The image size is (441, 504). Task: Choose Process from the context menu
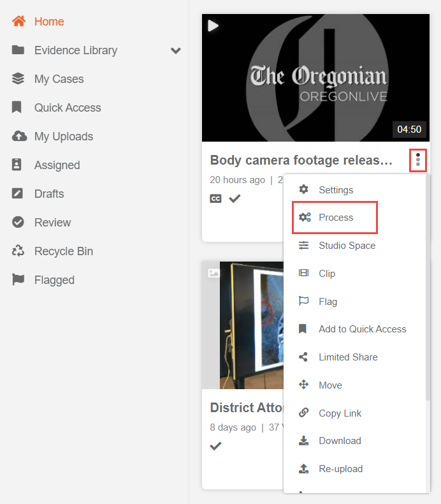[x=335, y=218]
